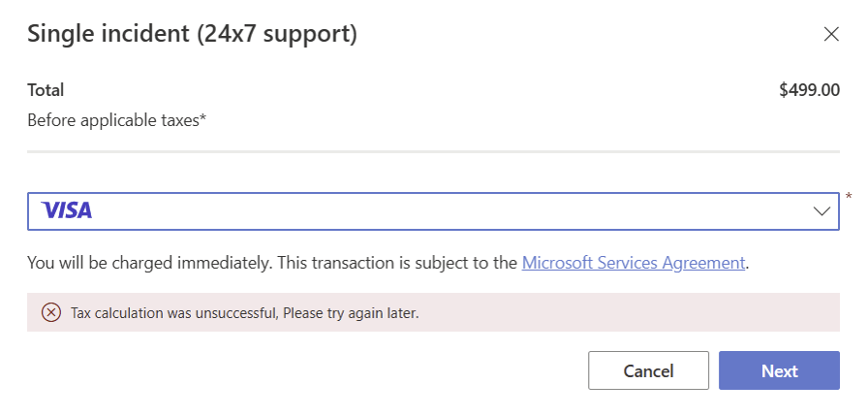Screen dimensions: 868x416
Task: Click the red error circle icon
Action: (x=50, y=312)
